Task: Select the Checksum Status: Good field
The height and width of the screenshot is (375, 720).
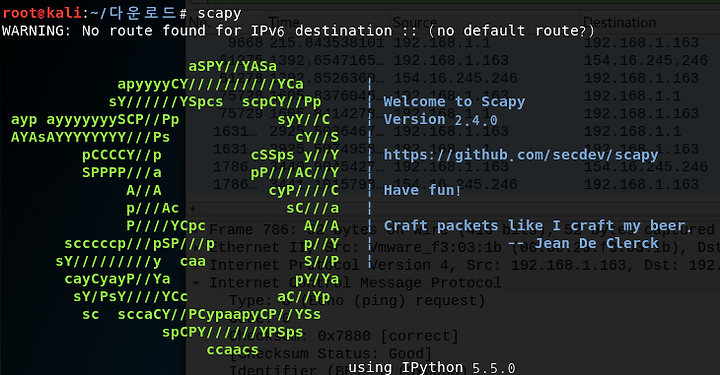Action: (x=330, y=354)
